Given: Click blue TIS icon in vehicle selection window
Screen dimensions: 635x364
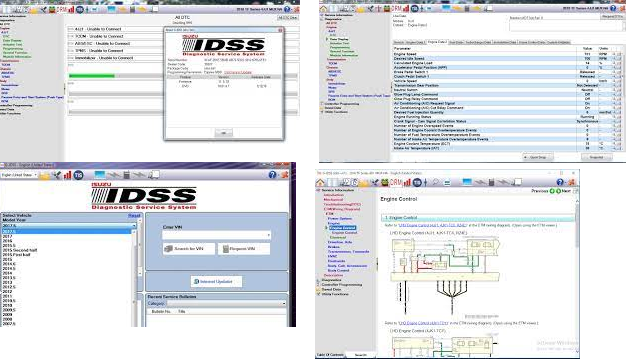Looking at the screenshot, I should [x=79, y=175].
